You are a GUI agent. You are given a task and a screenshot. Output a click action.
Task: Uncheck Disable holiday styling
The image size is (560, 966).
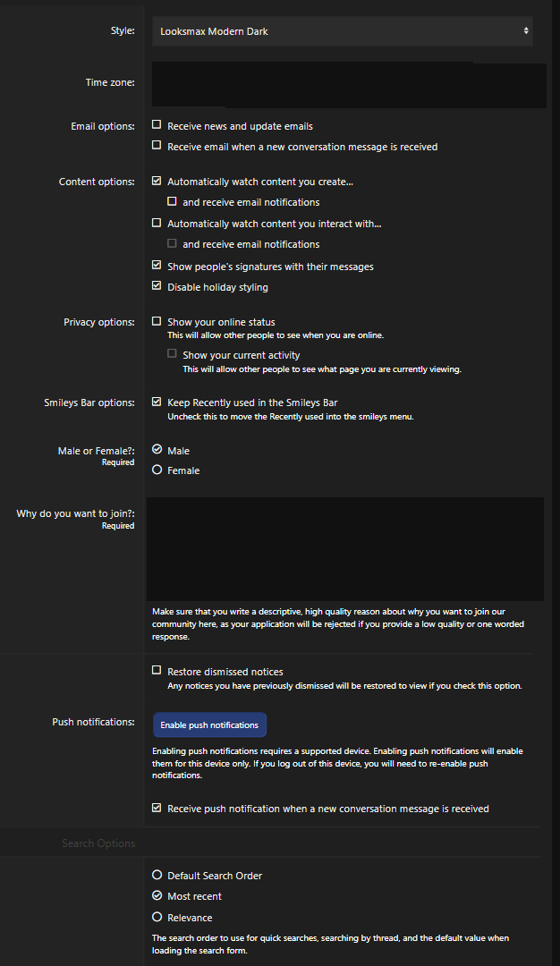click(157, 286)
